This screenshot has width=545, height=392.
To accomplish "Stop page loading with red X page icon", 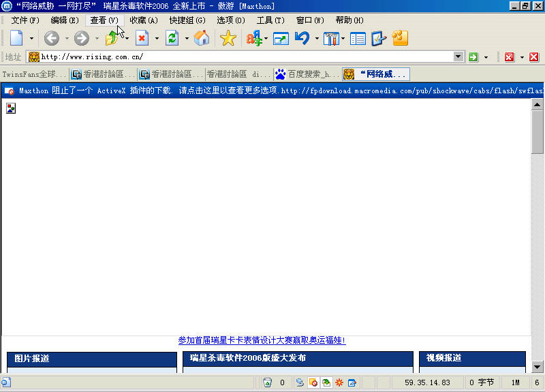I will click(x=142, y=38).
